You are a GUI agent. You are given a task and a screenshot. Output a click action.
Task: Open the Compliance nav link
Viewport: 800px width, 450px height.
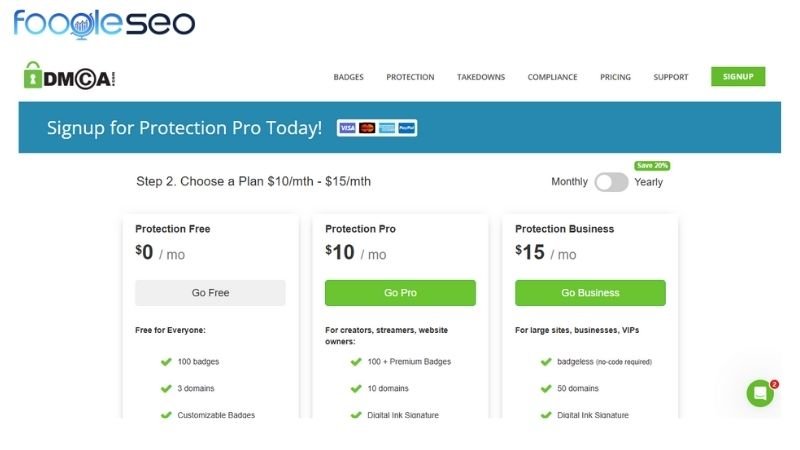553,77
